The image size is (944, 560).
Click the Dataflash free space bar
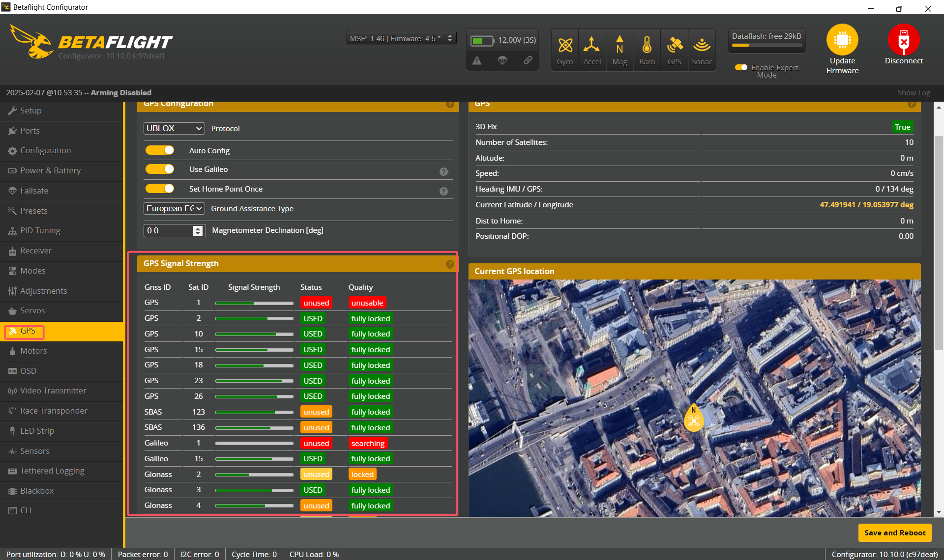(x=767, y=45)
